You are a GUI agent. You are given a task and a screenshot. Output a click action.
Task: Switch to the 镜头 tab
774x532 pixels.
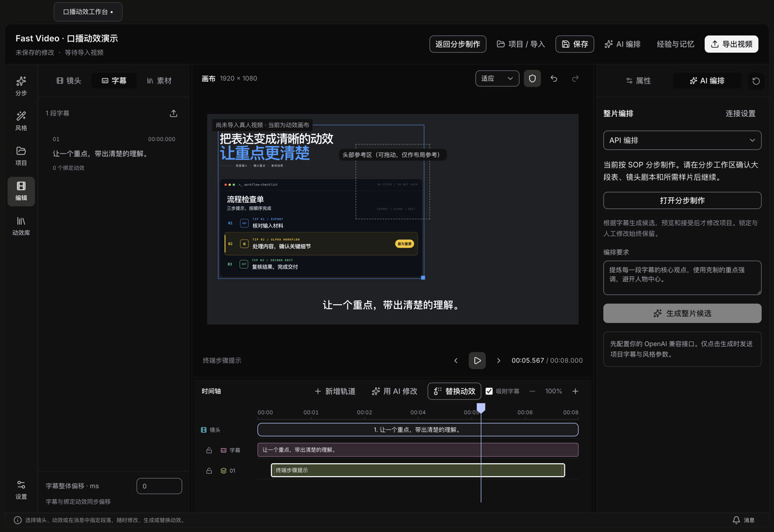tap(69, 81)
